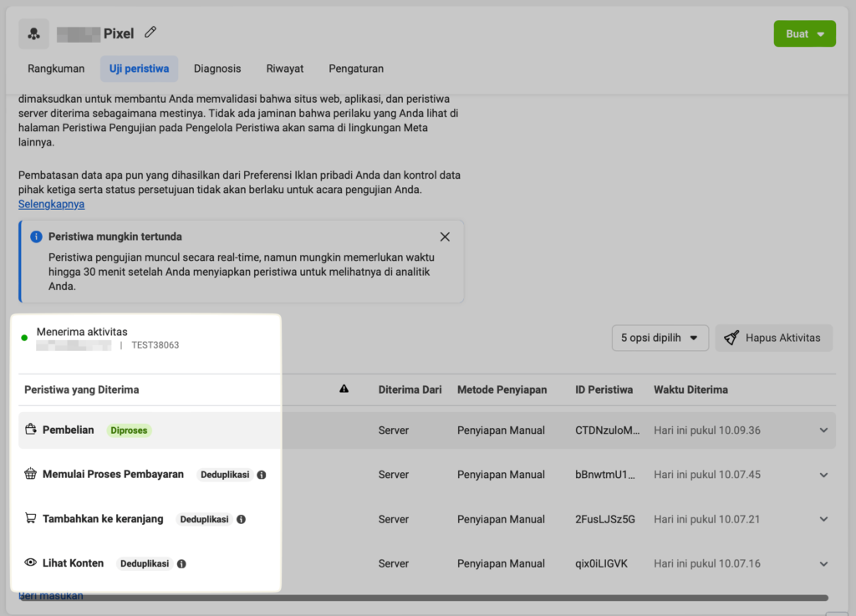Click the Memulai Proses Pembayaran basket icon
856x616 pixels.
(x=31, y=474)
